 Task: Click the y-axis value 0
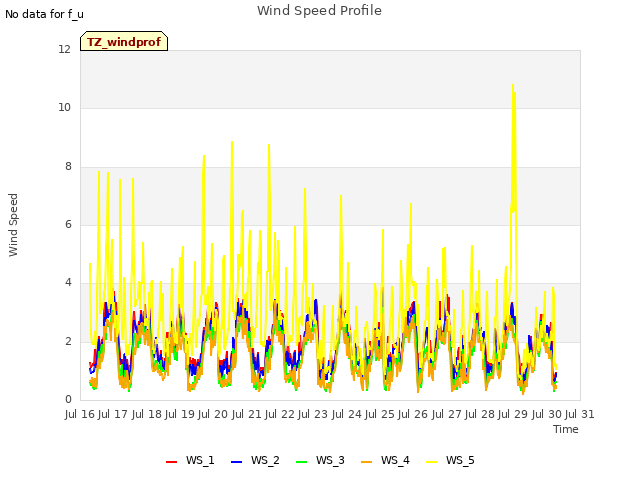point(68,399)
